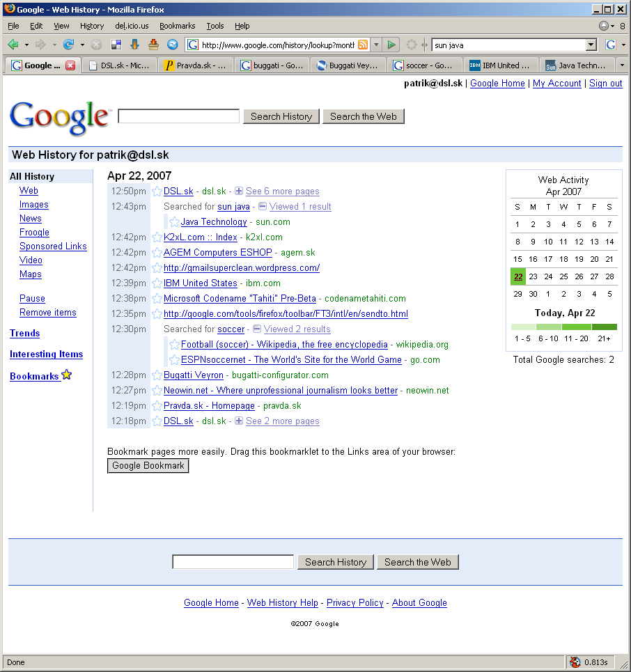Star the K2xL.com Index entry
The height and width of the screenshot is (672, 631).
click(157, 237)
